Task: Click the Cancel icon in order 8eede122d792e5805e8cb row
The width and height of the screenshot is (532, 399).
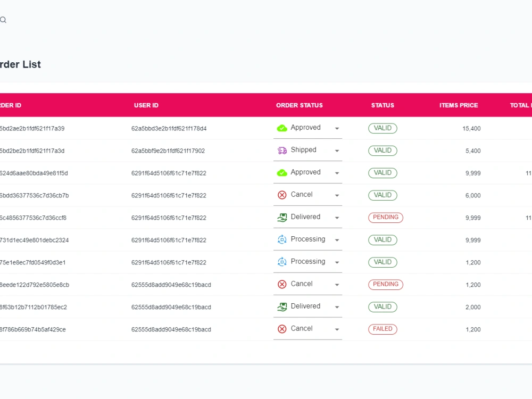Action: click(282, 284)
